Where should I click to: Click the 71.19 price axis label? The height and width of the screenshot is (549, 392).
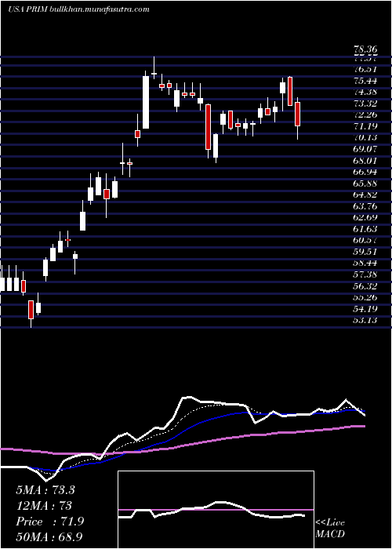click(365, 126)
